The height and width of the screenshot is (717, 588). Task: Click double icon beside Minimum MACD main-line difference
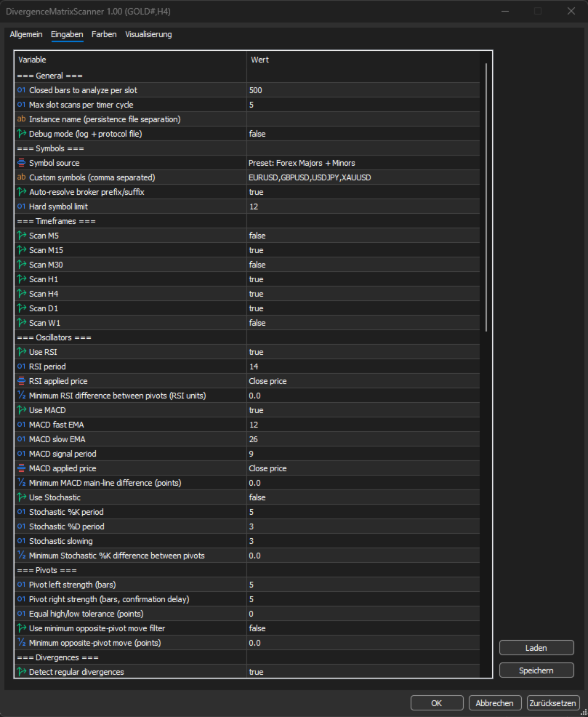click(x=22, y=483)
